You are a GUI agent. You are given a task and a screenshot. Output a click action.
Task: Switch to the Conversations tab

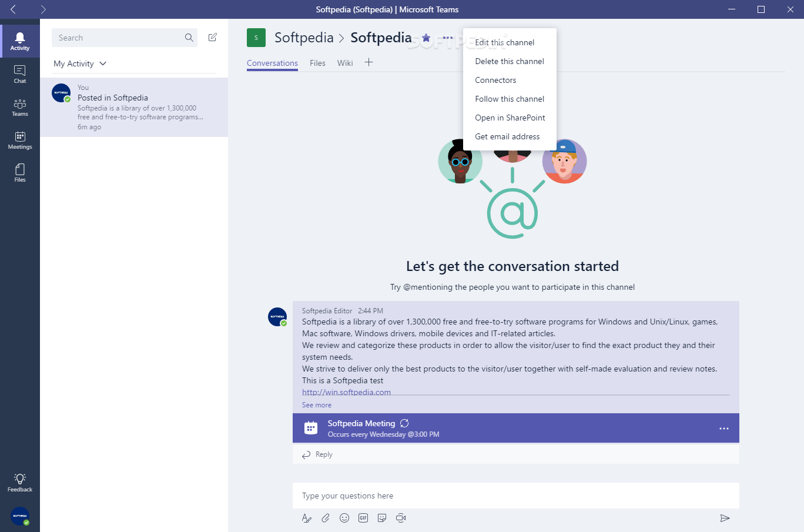(x=272, y=63)
